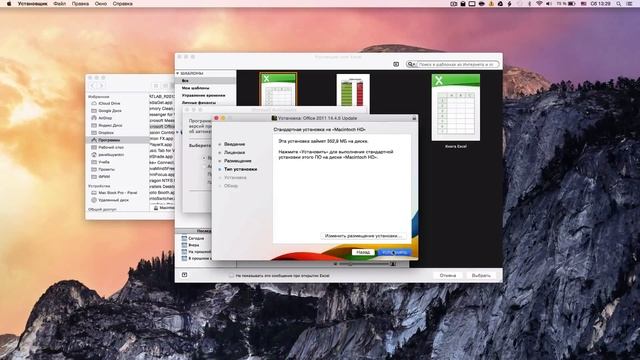Select the Лицензия step in the installer

tap(234, 152)
